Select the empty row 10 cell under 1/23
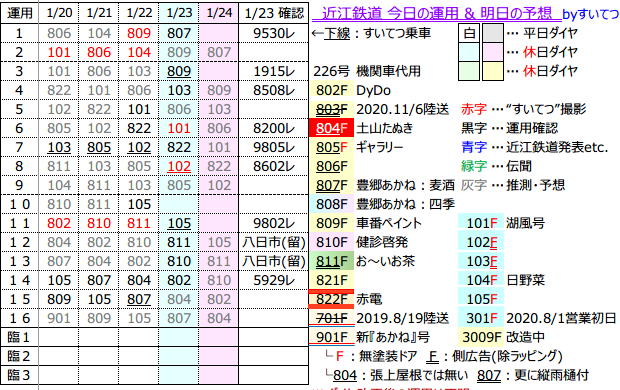Viewport: 620px width, 390px height. 179,204
